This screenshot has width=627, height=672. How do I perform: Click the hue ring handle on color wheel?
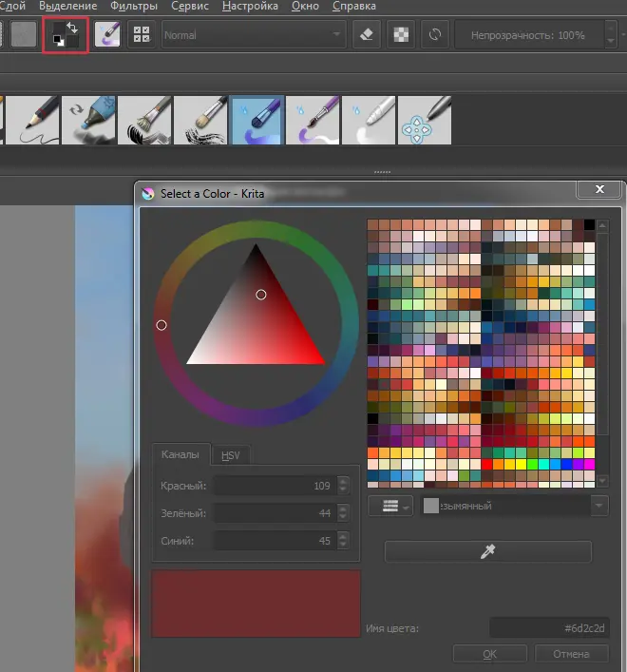(161, 325)
